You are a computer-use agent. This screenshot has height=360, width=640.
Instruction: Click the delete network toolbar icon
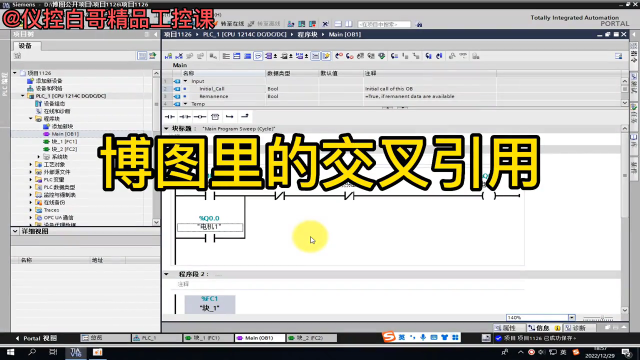pyautogui.click(x=179, y=56)
